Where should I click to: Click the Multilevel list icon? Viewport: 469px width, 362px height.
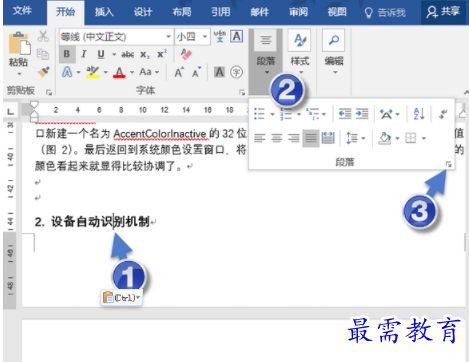click(312, 114)
